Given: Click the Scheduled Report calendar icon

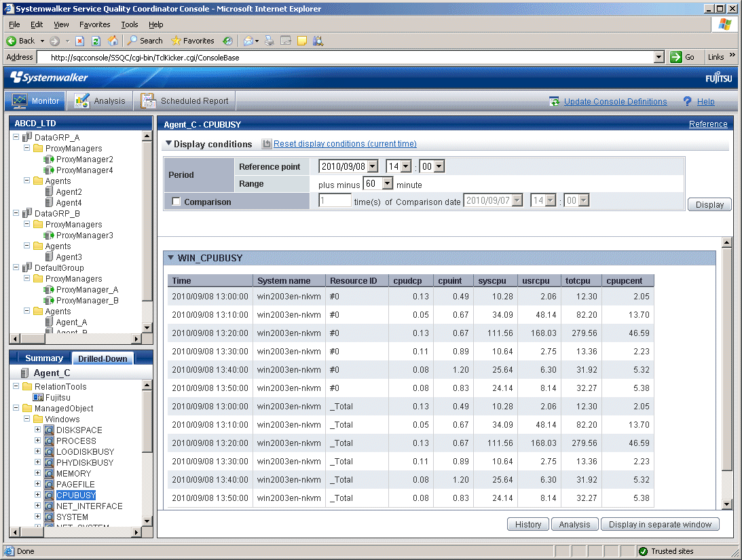Looking at the screenshot, I should click(x=148, y=100).
